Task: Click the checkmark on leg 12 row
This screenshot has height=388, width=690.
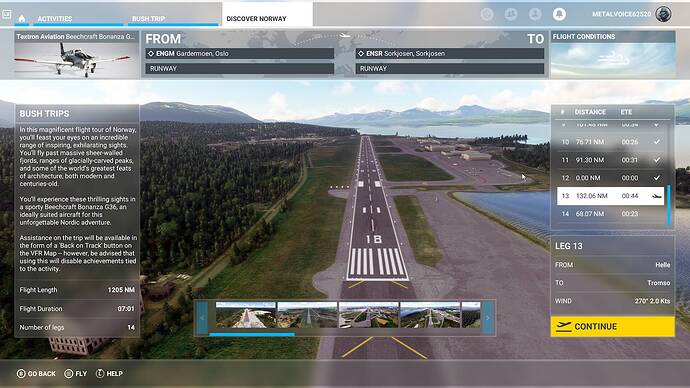Action: click(x=657, y=178)
